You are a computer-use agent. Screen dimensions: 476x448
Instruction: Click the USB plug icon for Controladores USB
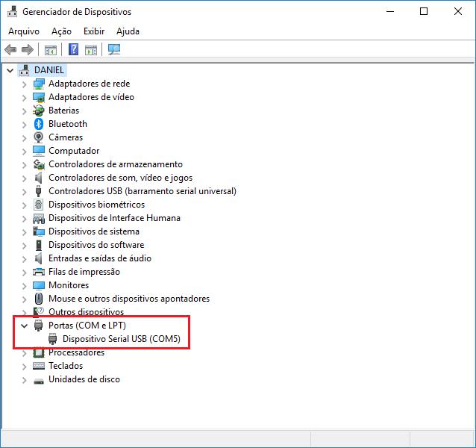38,191
